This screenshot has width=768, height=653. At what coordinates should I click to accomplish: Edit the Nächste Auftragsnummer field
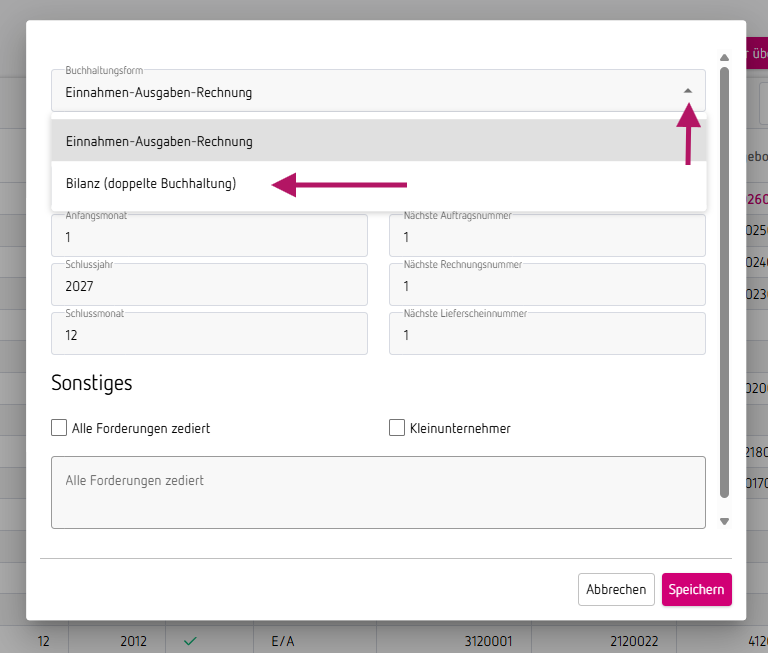[x=547, y=238]
